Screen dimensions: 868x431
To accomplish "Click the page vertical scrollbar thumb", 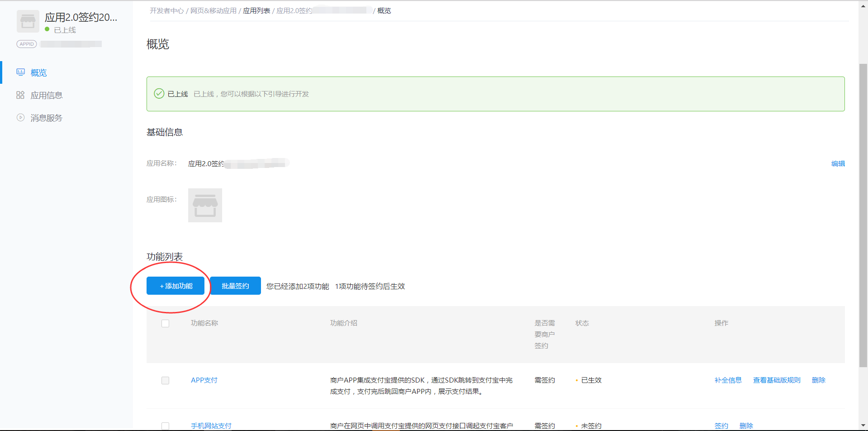I will [863, 215].
